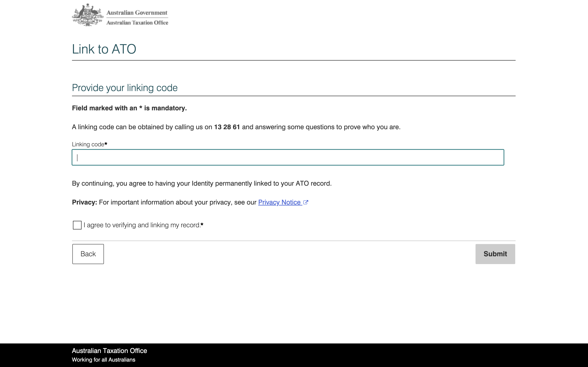Click footer 'Working for all Australians' tagline
Screen dimensions: 588x367
[x=104, y=360]
